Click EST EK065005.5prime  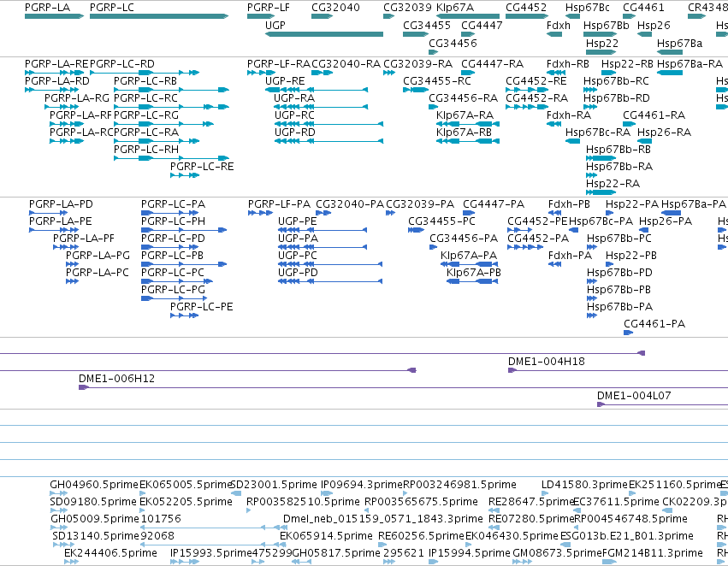[142, 493]
